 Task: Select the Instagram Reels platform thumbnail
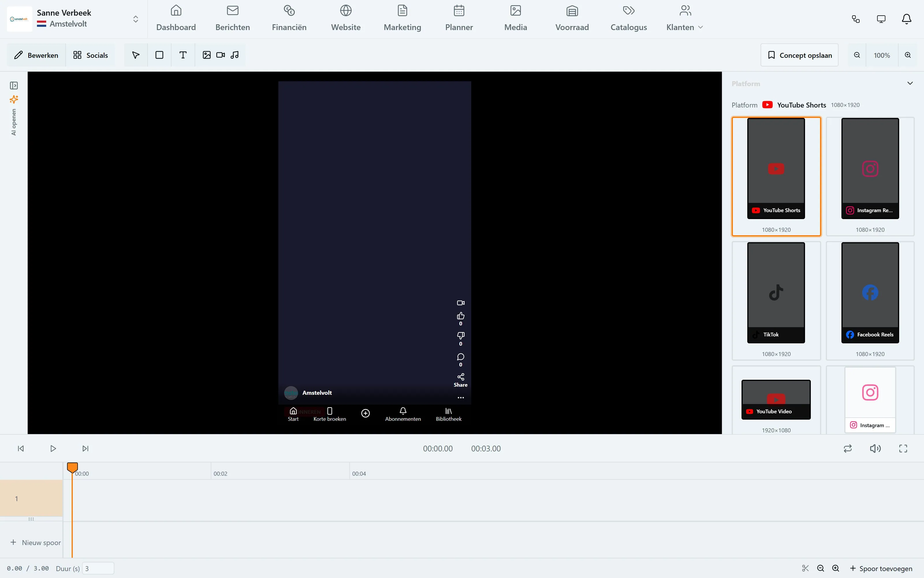[870, 176]
